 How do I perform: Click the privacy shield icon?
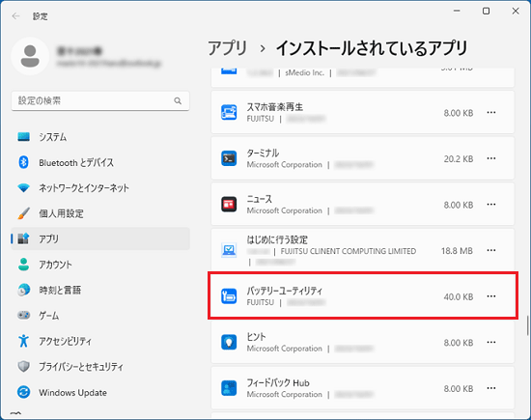click(24, 367)
